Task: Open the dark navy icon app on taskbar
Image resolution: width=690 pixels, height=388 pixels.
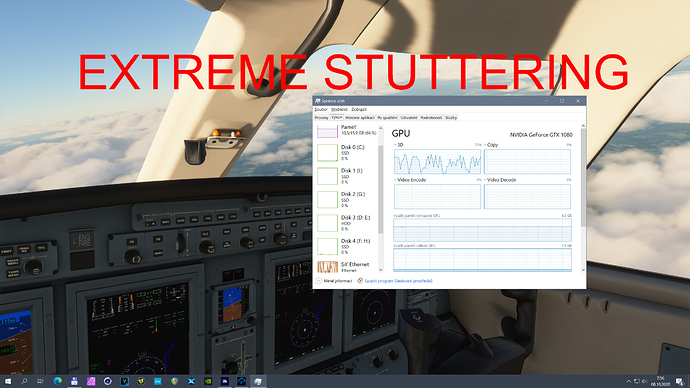Action: tap(225, 381)
